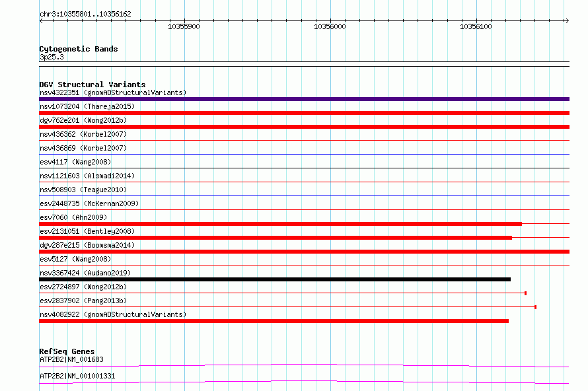
Task: Open nsv1121603 (Alsmadi2014) variant
Action: (x=87, y=176)
